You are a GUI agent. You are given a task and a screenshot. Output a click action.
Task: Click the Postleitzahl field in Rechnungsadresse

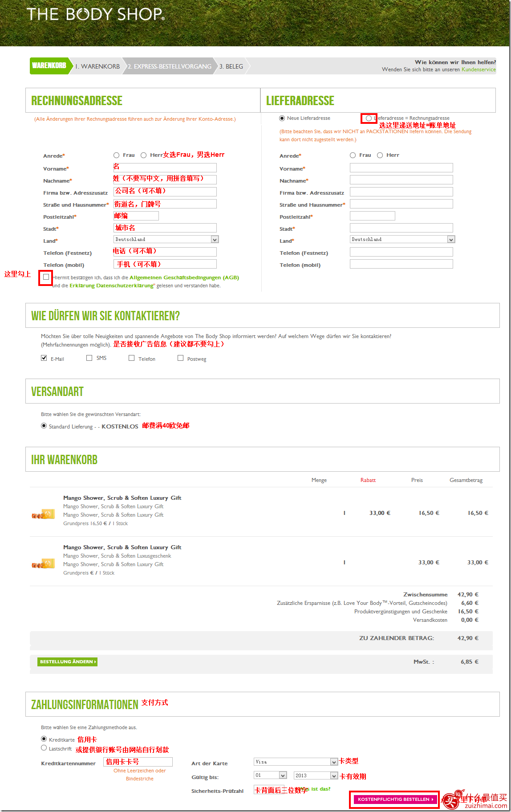coord(136,216)
